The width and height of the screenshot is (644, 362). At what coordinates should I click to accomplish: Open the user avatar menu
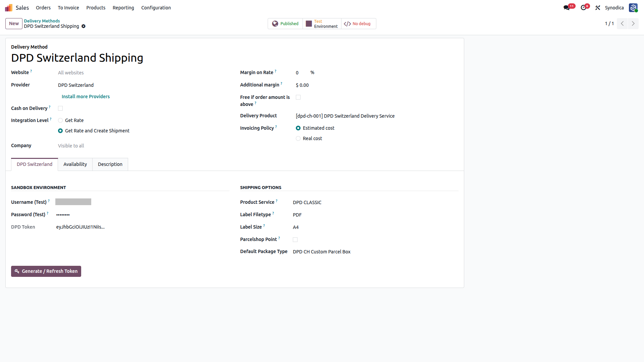coord(633,8)
